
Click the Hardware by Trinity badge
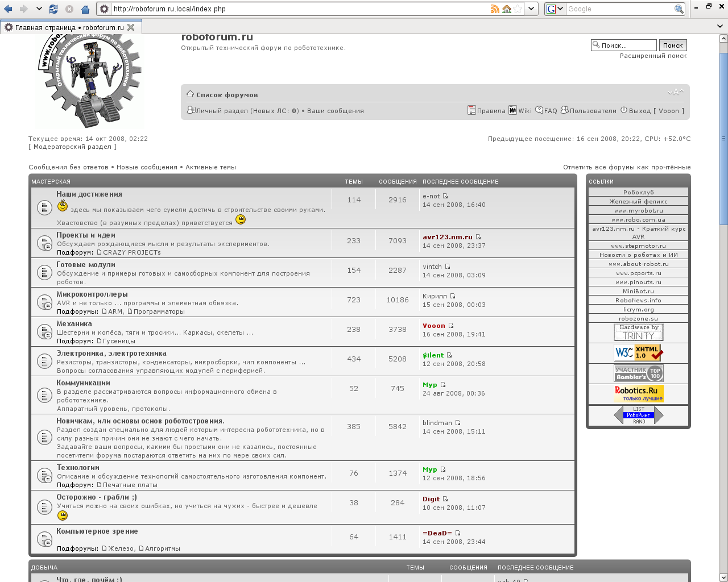coord(639,332)
